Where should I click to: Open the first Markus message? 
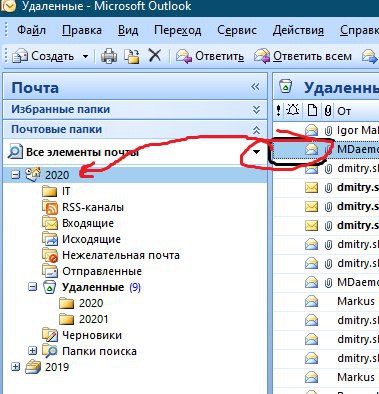click(326, 301)
